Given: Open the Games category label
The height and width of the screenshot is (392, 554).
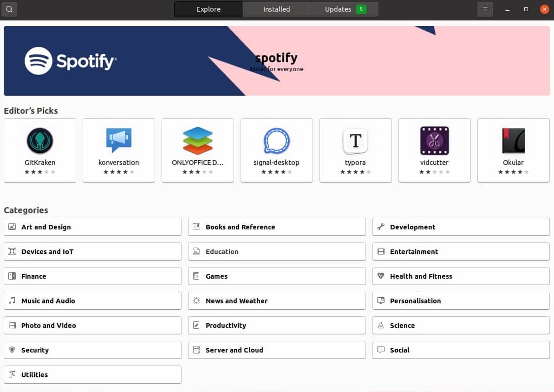Looking at the screenshot, I should (x=216, y=276).
